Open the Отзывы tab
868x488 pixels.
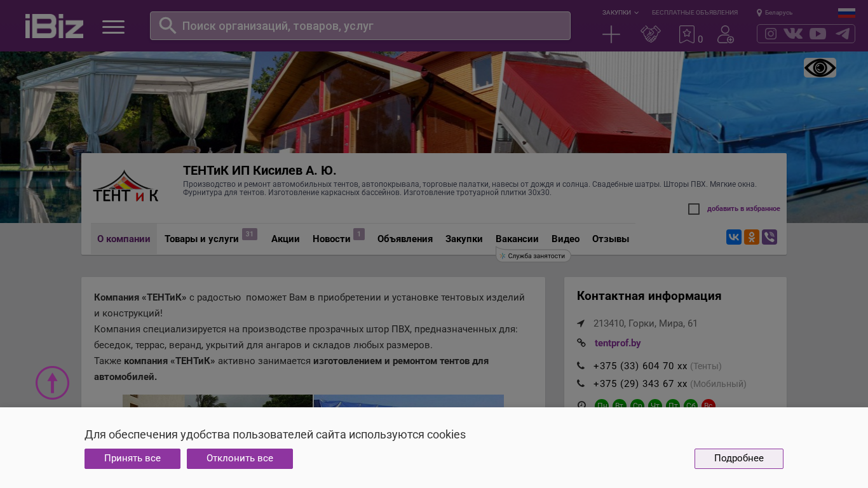click(610, 239)
